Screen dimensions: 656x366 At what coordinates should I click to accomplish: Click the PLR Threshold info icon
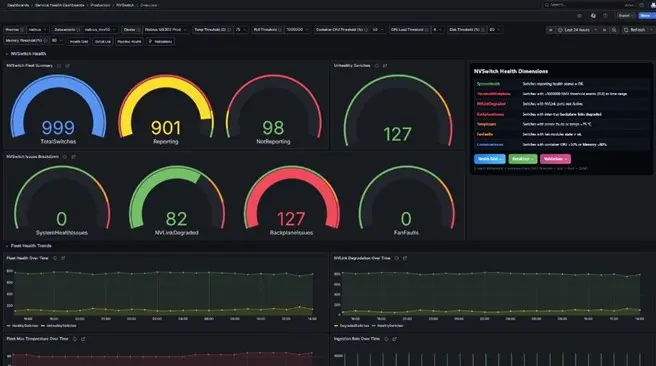click(280, 30)
